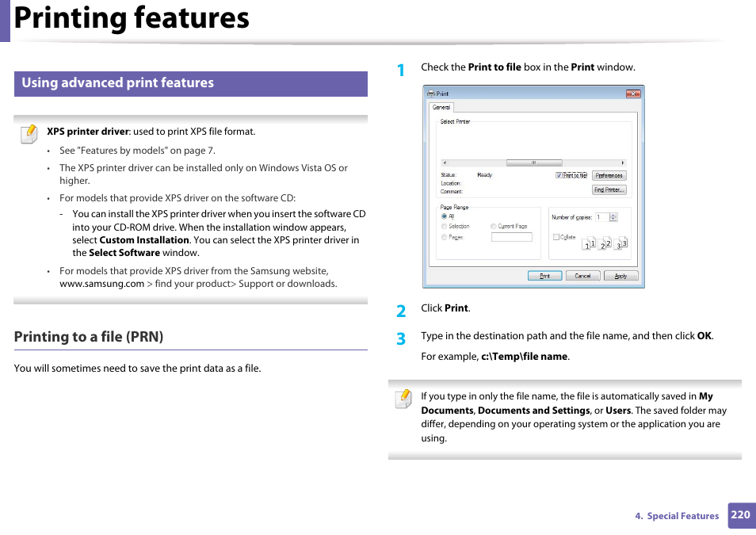Click the "c:\Temp\file name" example text

click(x=524, y=357)
